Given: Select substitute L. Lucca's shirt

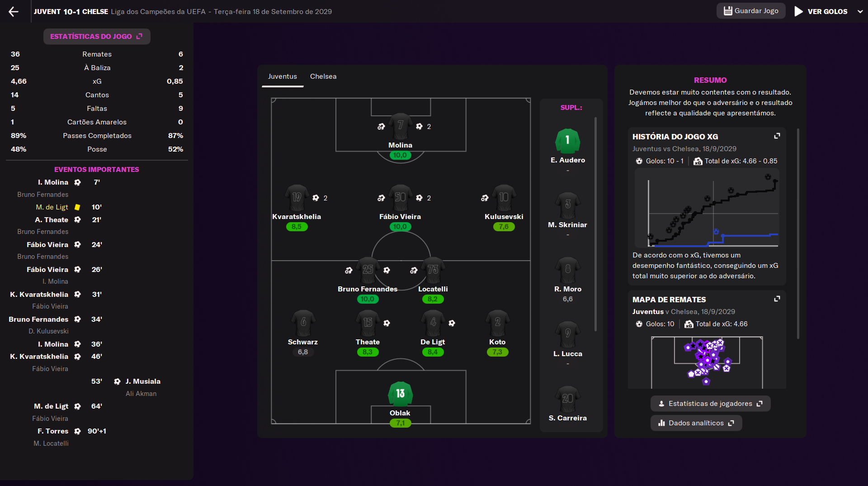Looking at the screenshot, I should click(x=567, y=334).
